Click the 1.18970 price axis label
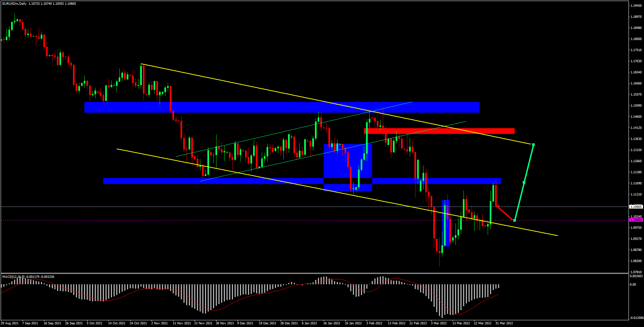 coord(636,17)
